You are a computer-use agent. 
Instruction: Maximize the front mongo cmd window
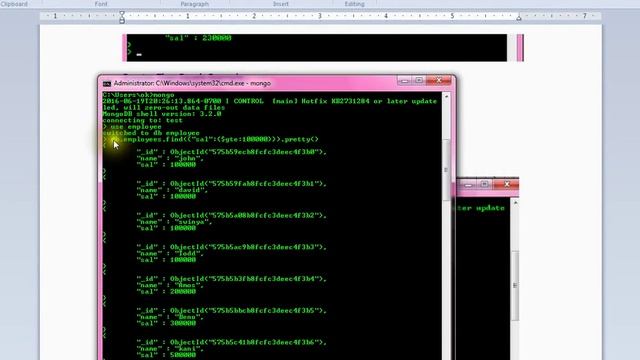419,80
